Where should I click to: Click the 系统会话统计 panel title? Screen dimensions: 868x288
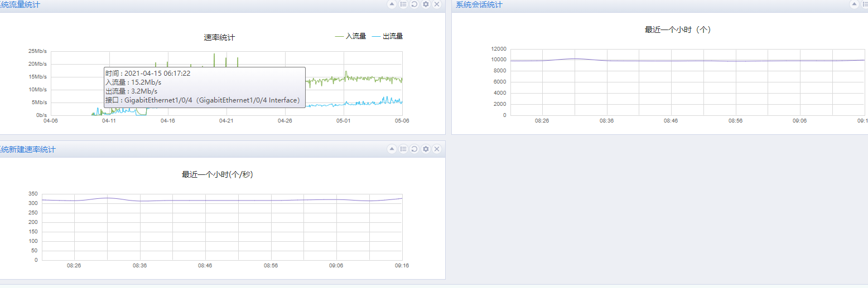(479, 4)
